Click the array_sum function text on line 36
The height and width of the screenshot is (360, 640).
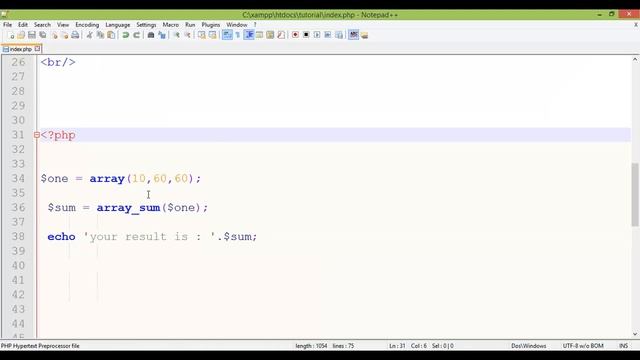(128, 208)
